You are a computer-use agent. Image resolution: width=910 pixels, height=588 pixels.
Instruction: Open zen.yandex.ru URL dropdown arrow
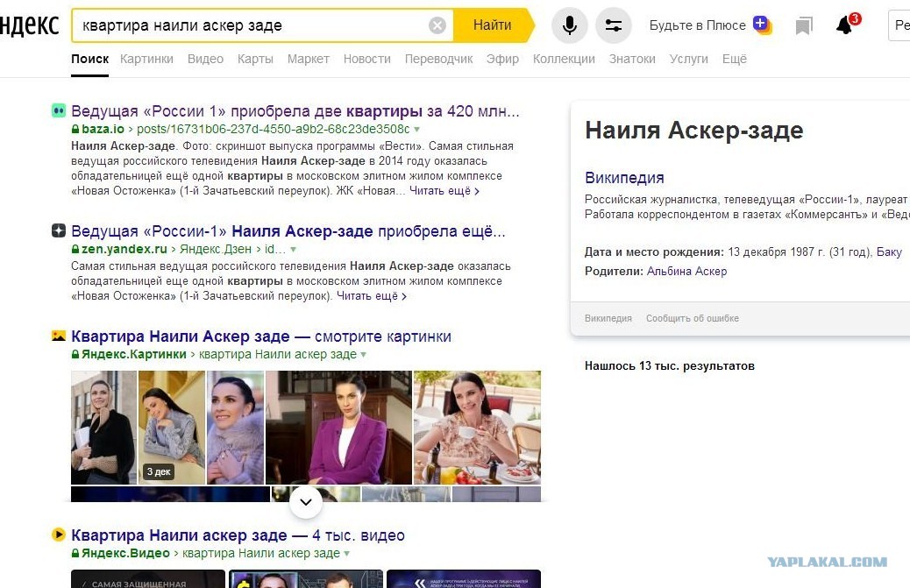293,250
